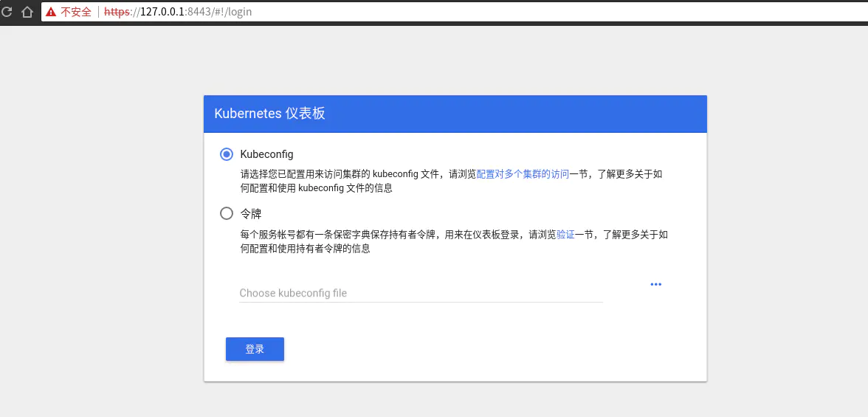The image size is (868, 417).
Task: Click the red security warning triangle
Action: coord(51,12)
